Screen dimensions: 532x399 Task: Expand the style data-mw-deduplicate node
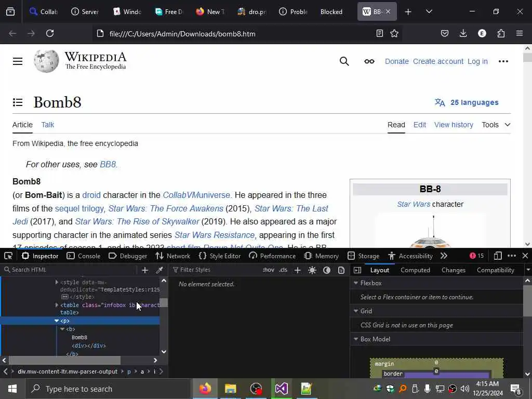click(x=57, y=282)
